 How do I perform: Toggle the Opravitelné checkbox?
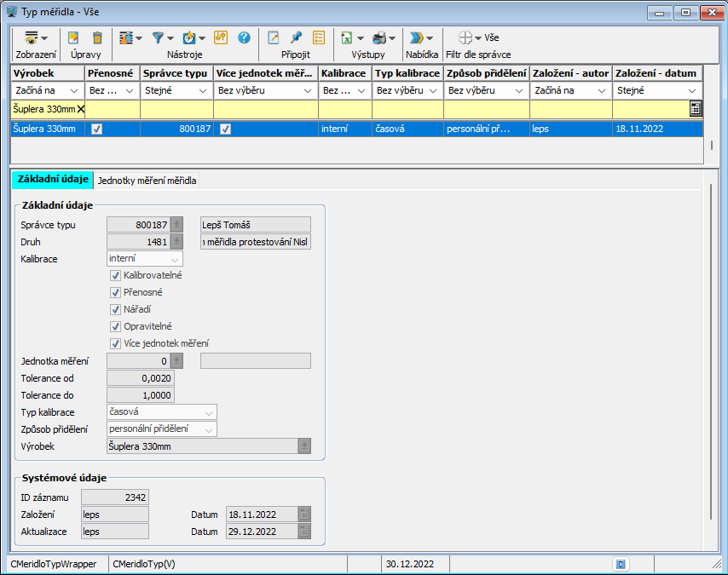coord(115,326)
